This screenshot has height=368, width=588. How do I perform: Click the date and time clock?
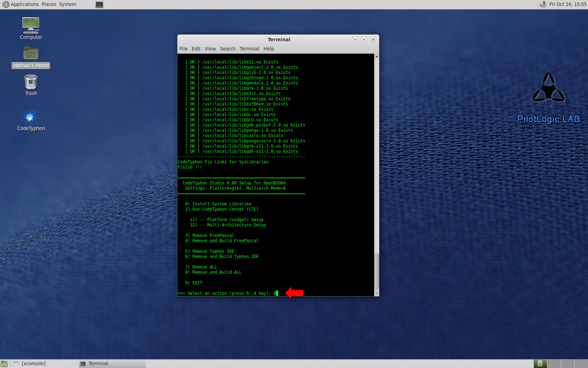567,4
